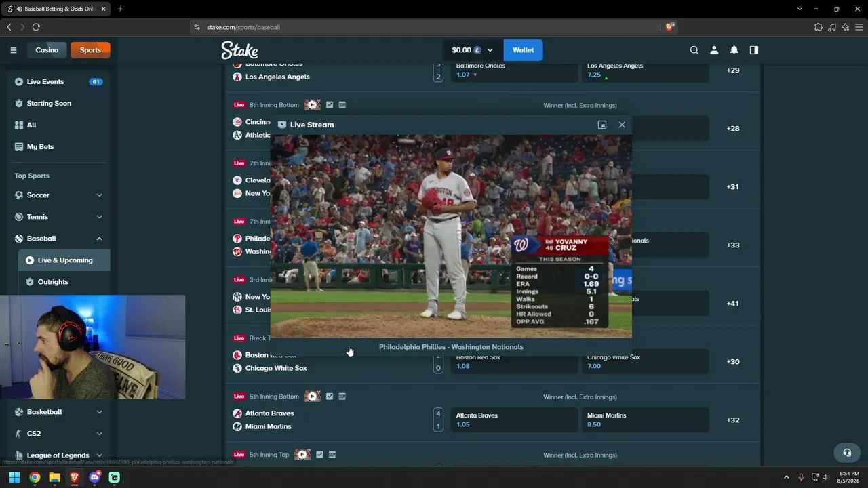Open statistics icon for 6th Inning Bottom game

(330, 396)
